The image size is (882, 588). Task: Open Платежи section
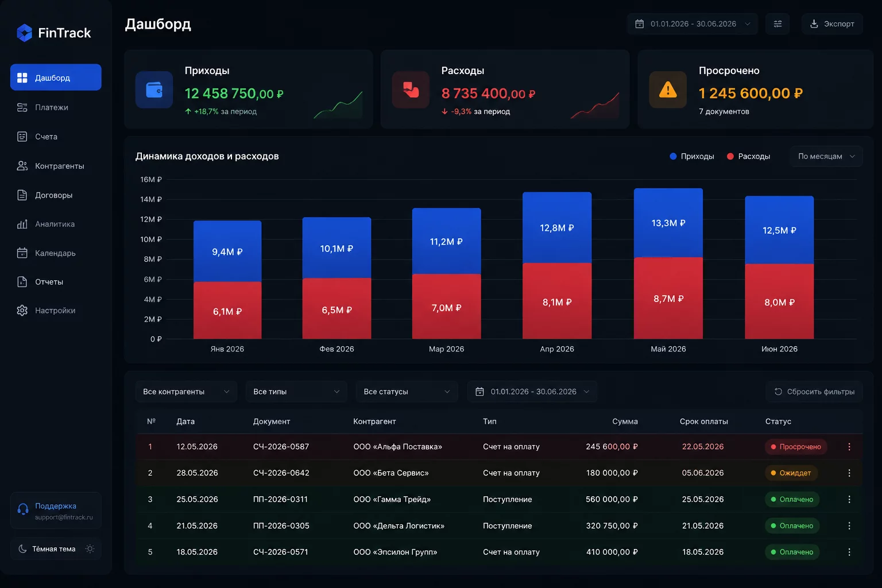pyautogui.click(x=56, y=107)
